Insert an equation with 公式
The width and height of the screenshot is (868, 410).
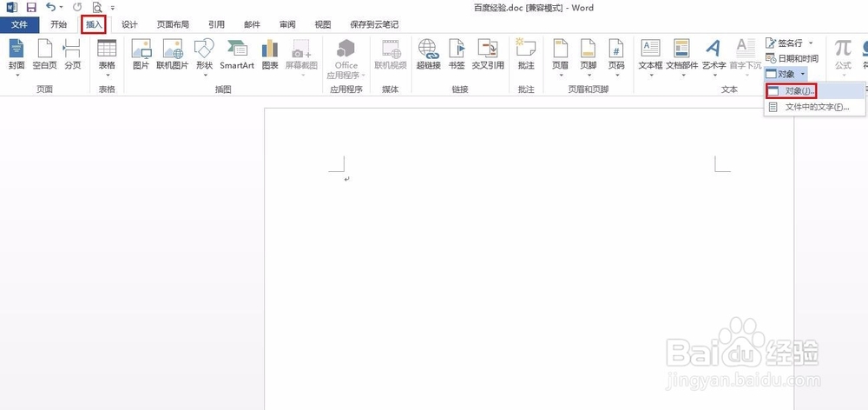(843, 56)
